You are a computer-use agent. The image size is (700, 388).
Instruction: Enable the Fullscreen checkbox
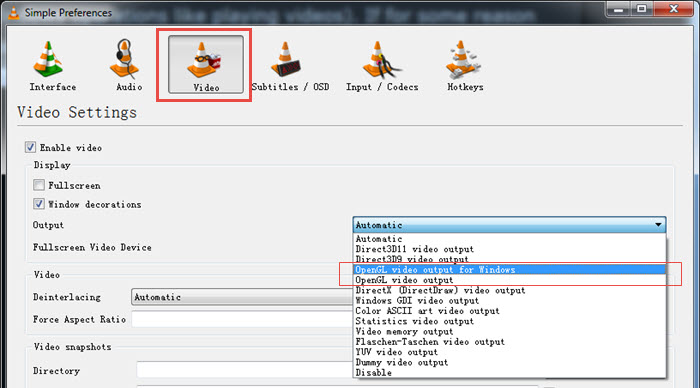tap(39, 185)
